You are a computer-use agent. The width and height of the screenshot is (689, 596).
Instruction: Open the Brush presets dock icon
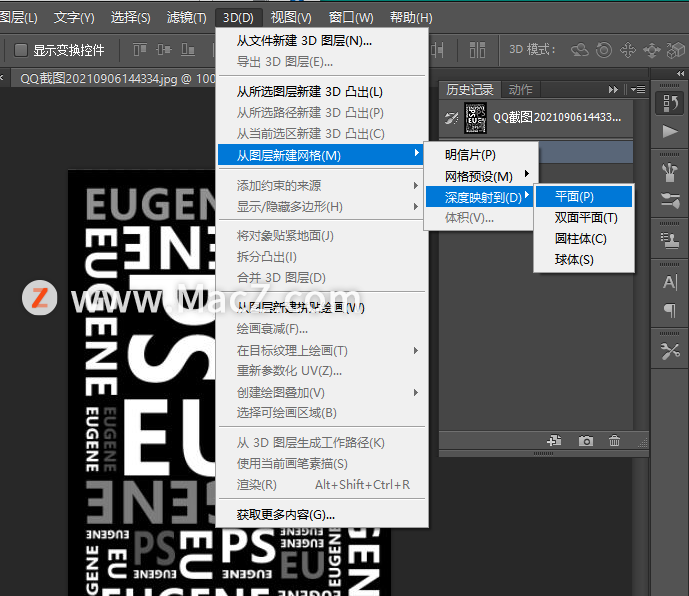click(x=670, y=172)
